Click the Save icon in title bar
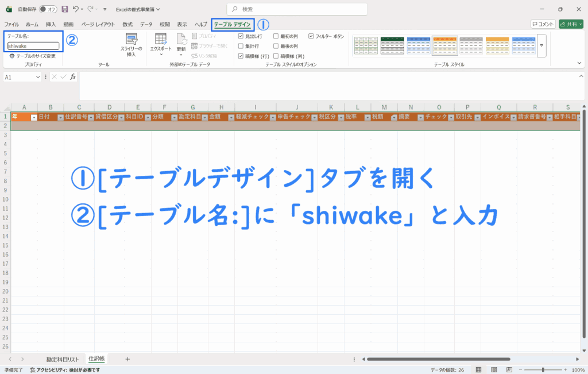The width and height of the screenshot is (588, 374). tap(65, 9)
